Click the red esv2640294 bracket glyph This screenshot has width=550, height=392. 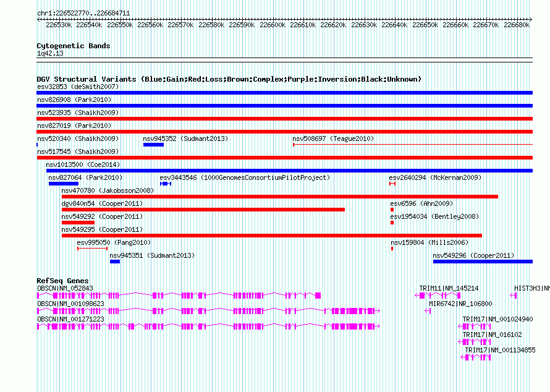[x=392, y=184]
